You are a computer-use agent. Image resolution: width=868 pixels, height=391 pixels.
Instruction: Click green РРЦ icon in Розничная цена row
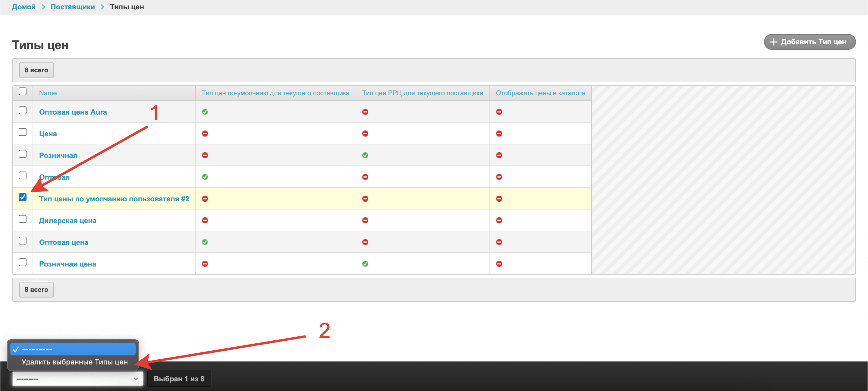pos(365,264)
